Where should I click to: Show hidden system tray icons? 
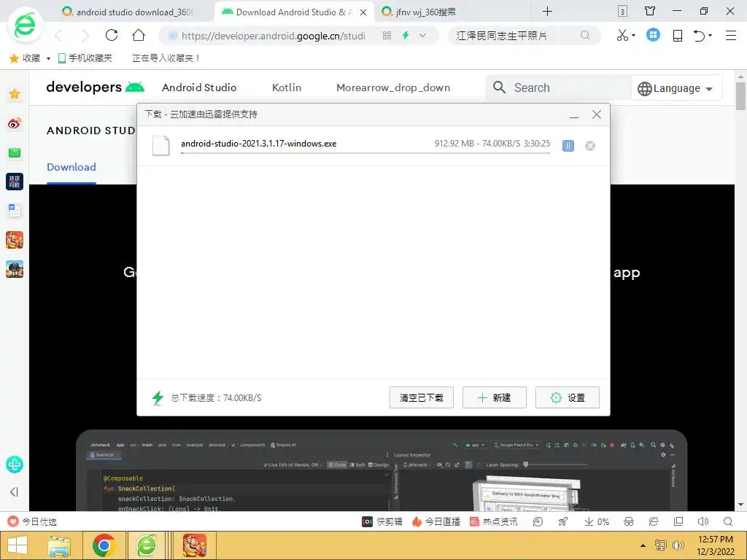pyautogui.click(x=643, y=545)
